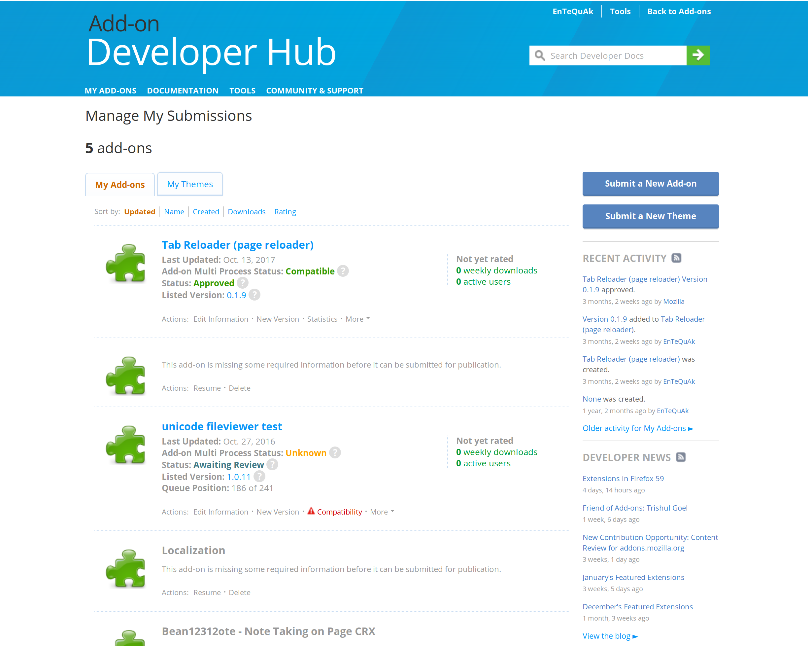Click the help icon next to Compatible status
The height and width of the screenshot is (646, 812).
[343, 271]
